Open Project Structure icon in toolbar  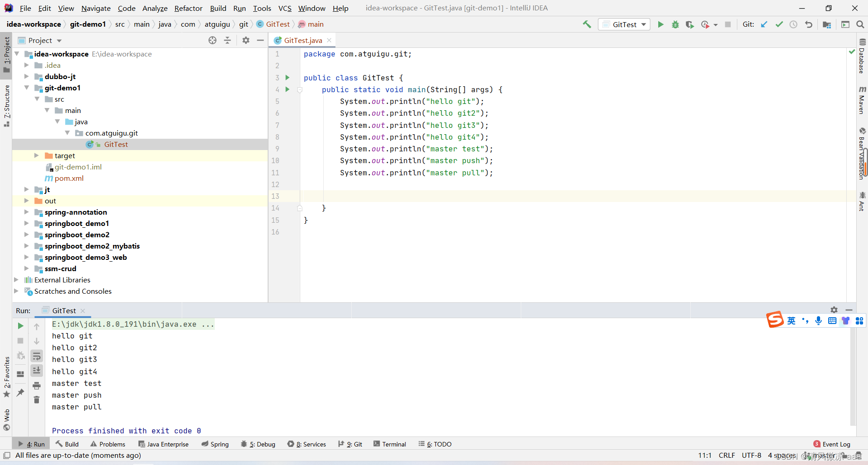click(827, 24)
